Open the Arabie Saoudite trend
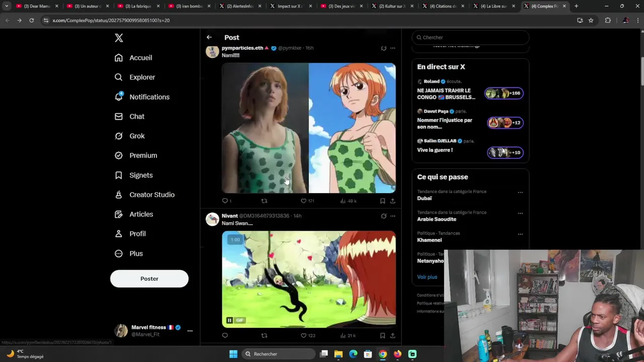Screen dimensions: 644x362 click(437, 219)
